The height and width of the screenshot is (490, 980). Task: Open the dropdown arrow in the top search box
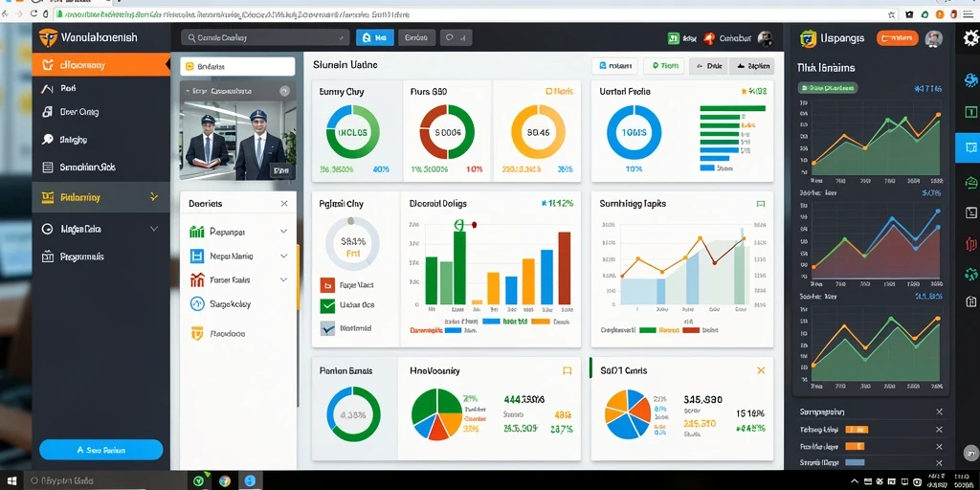[x=342, y=38]
